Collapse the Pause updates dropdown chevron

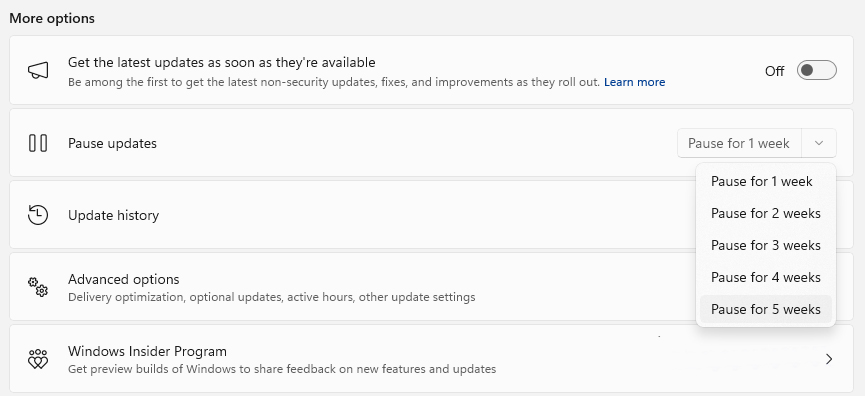click(819, 143)
